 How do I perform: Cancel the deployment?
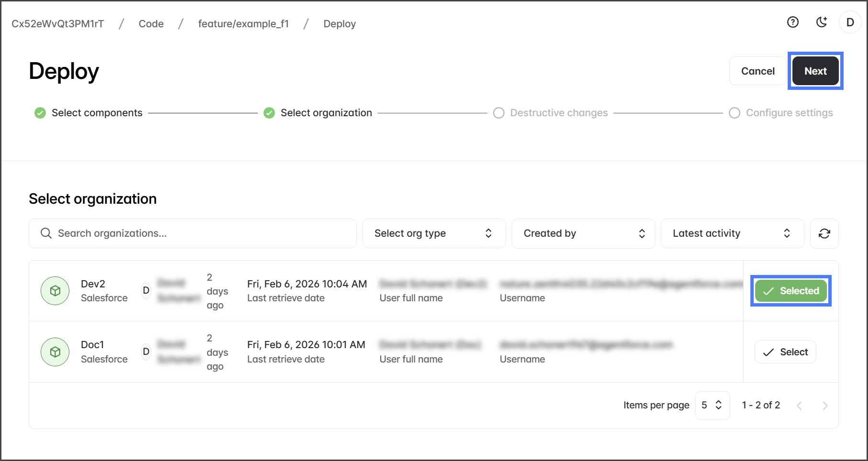[x=758, y=71]
